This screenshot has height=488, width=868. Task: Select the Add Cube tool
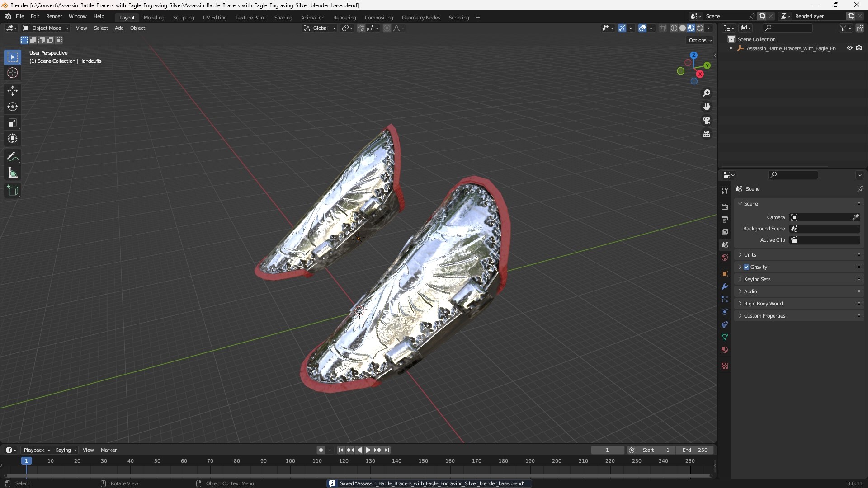(13, 191)
